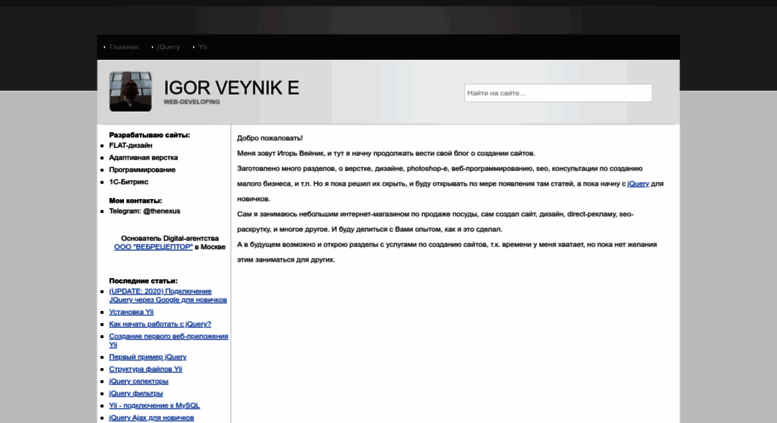Click 'Telegram: @thenexus' contact text
This screenshot has height=423, width=777.
tap(144, 211)
